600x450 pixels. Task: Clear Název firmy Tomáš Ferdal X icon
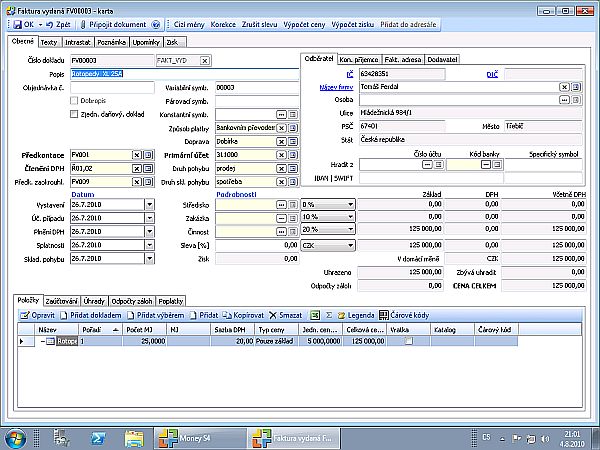point(564,87)
